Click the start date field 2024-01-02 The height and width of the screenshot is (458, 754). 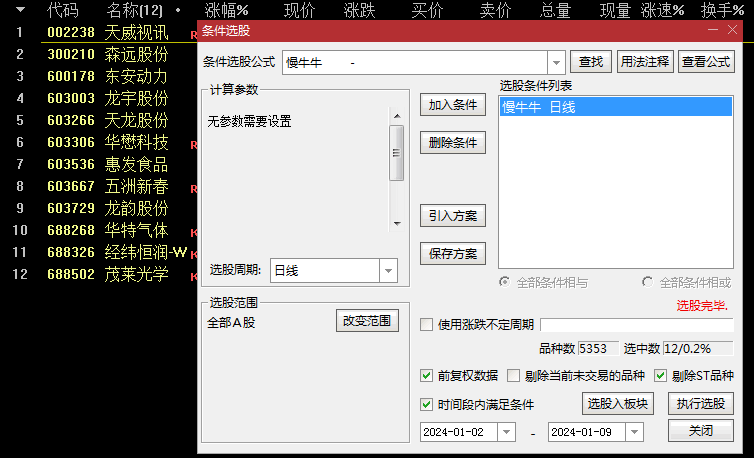pyautogui.click(x=459, y=432)
